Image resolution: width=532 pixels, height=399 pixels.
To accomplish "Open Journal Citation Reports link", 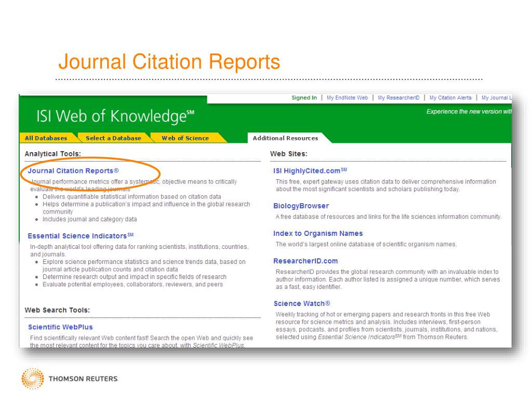I will click(73, 170).
